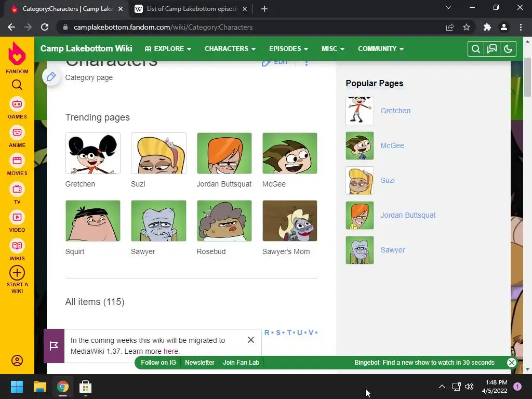This screenshot has height=399, width=532.
Task: Expand the Community dropdown menu
Action: [x=381, y=48]
